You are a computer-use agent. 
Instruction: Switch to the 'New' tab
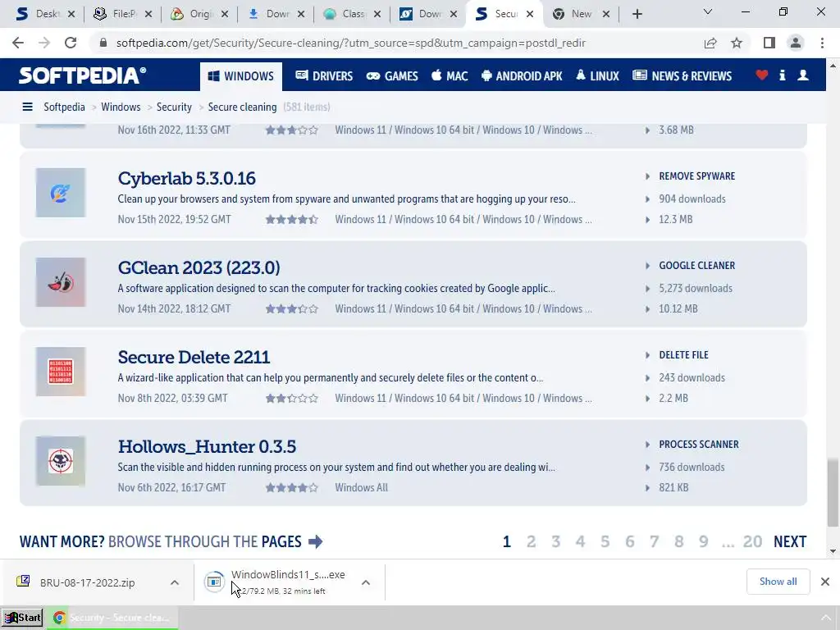pos(581,14)
